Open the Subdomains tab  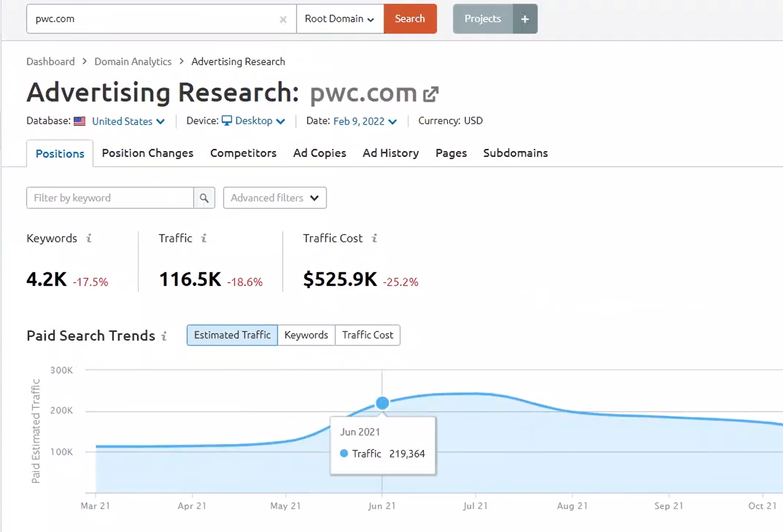tap(515, 153)
